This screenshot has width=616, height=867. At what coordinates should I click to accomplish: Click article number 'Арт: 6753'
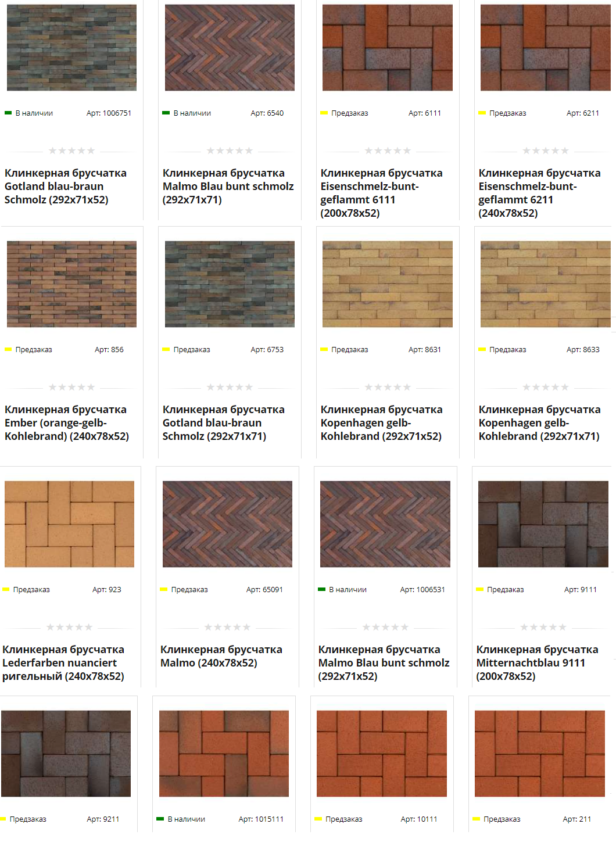coord(267,350)
